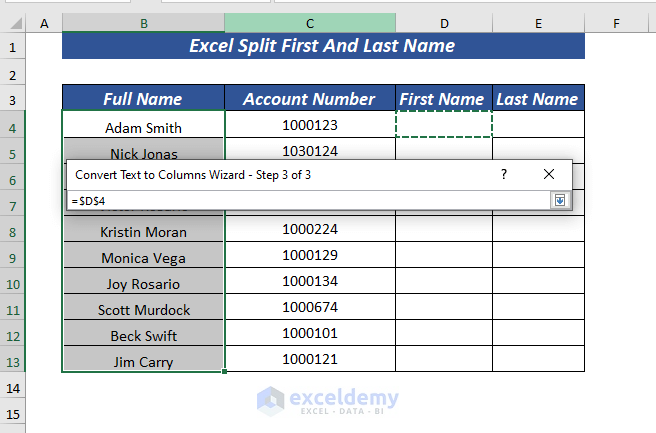Click the Jim Carry cell
Screen dimensions: 656x433
[144, 361]
